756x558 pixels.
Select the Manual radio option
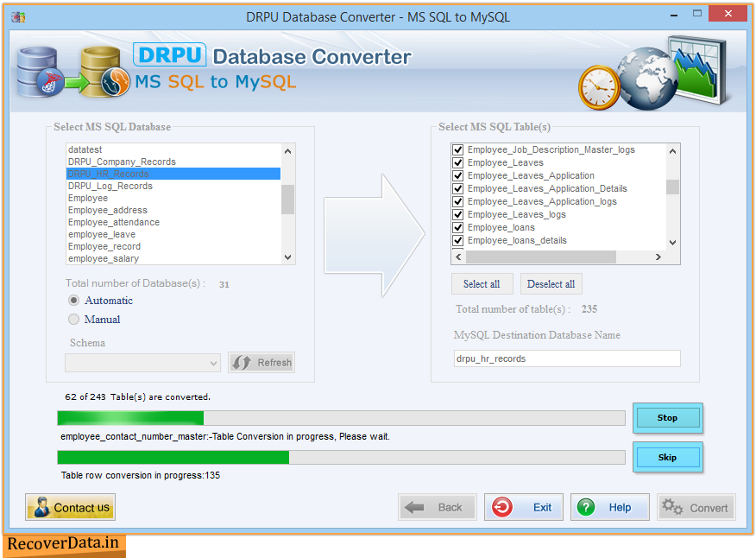click(x=73, y=319)
